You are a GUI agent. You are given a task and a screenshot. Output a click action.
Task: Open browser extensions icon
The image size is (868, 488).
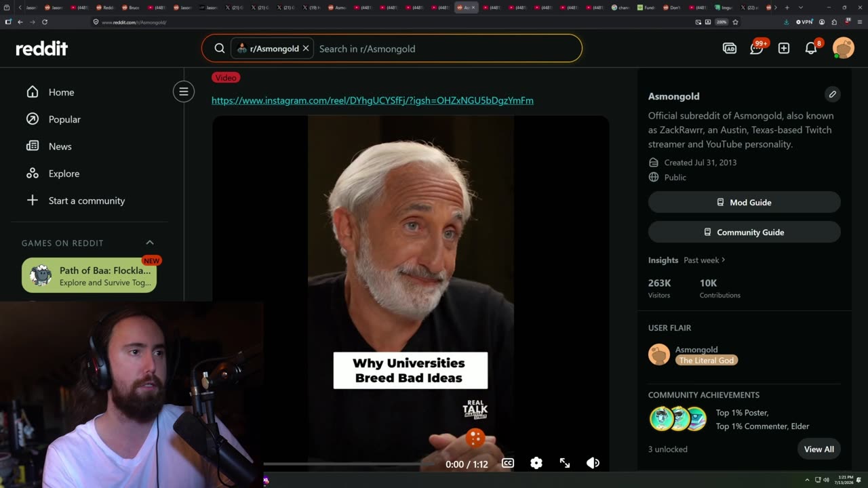click(834, 22)
